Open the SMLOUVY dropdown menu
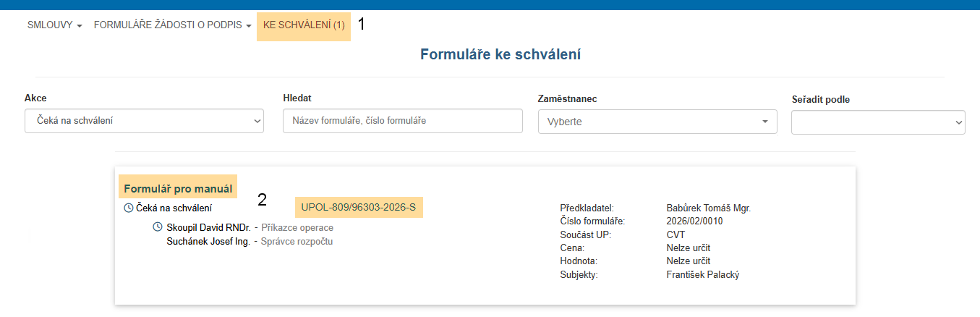Image resolution: width=980 pixels, height=317 pixels. pos(54,25)
